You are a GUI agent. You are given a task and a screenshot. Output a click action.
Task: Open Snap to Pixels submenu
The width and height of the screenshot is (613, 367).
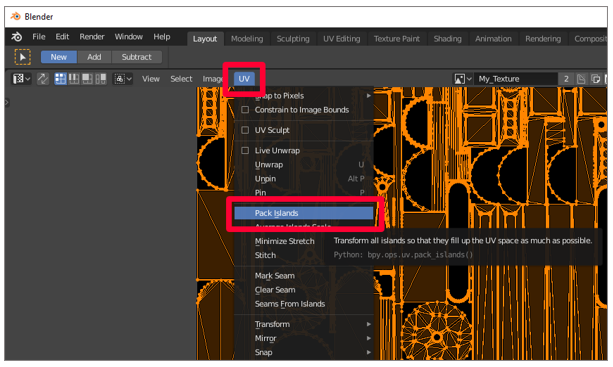click(304, 96)
